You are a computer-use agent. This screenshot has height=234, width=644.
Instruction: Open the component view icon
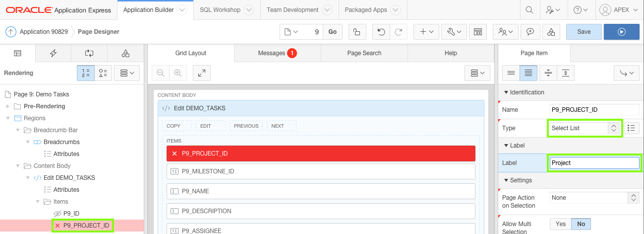tap(477, 32)
